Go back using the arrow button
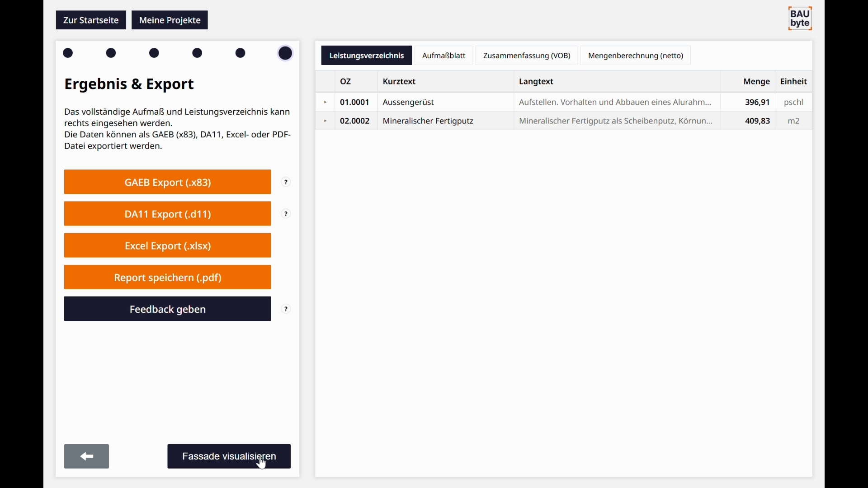This screenshot has height=488, width=868. tap(87, 457)
